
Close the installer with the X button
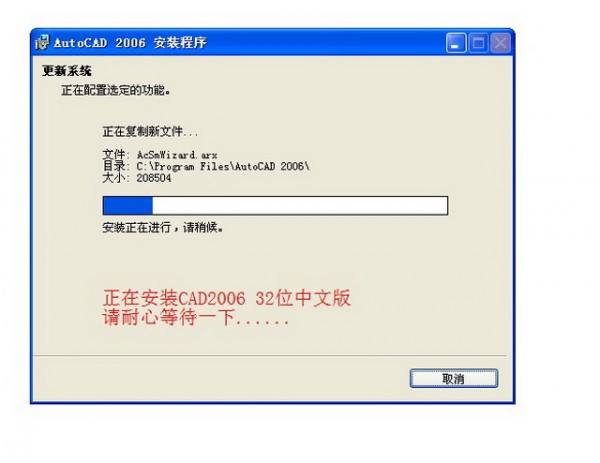pyautogui.click(x=501, y=42)
